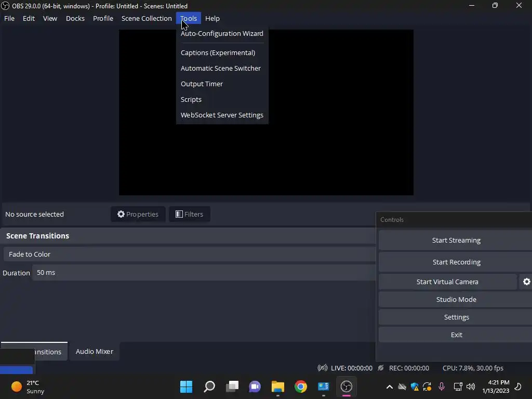Click the focus assist moon icon
Image resolution: width=532 pixels, height=399 pixels.
tap(518, 387)
